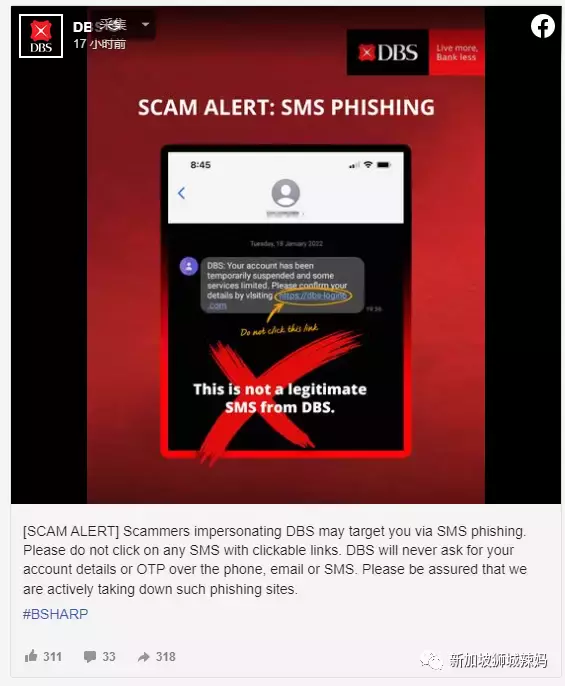Click the 318 shares count
Viewport: 565px width, 686px height.
coord(165,656)
